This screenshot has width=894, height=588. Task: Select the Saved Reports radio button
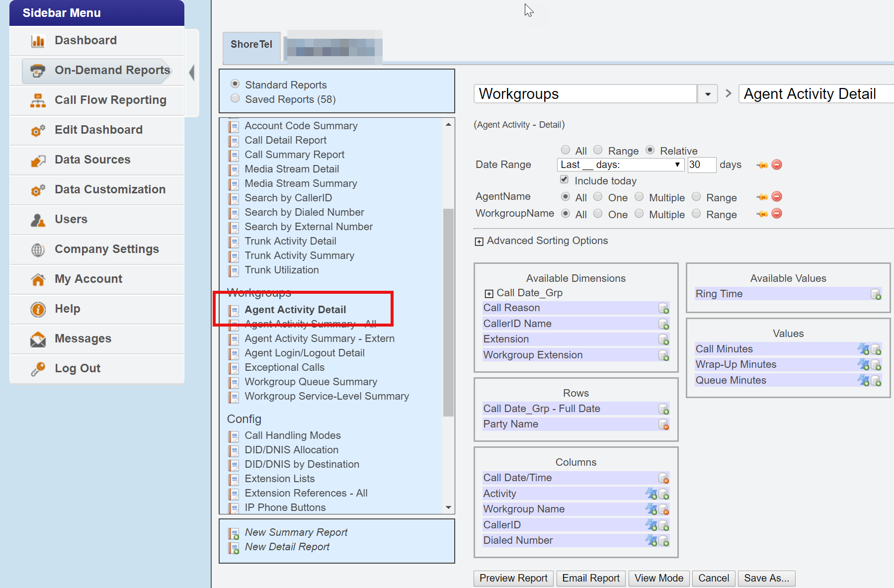[x=235, y=98]
